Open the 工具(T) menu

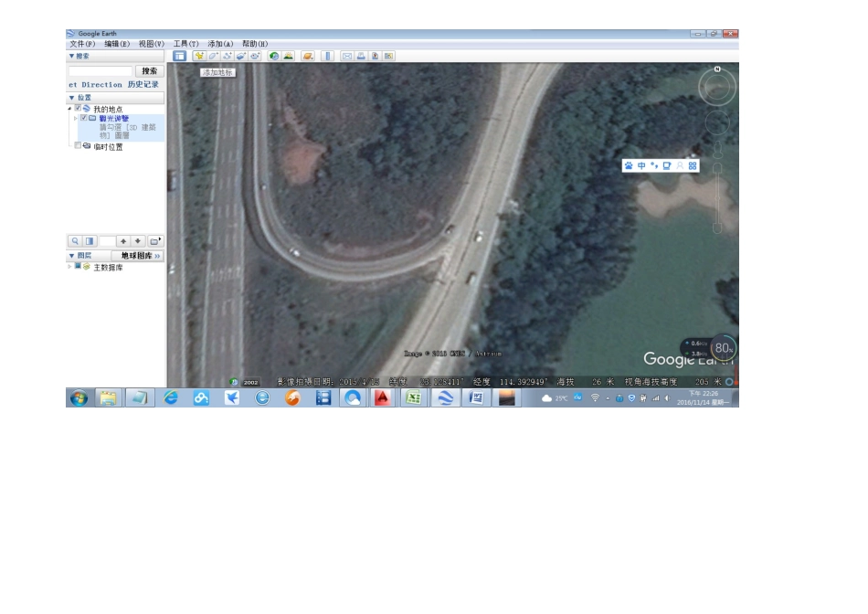point(185,44)
